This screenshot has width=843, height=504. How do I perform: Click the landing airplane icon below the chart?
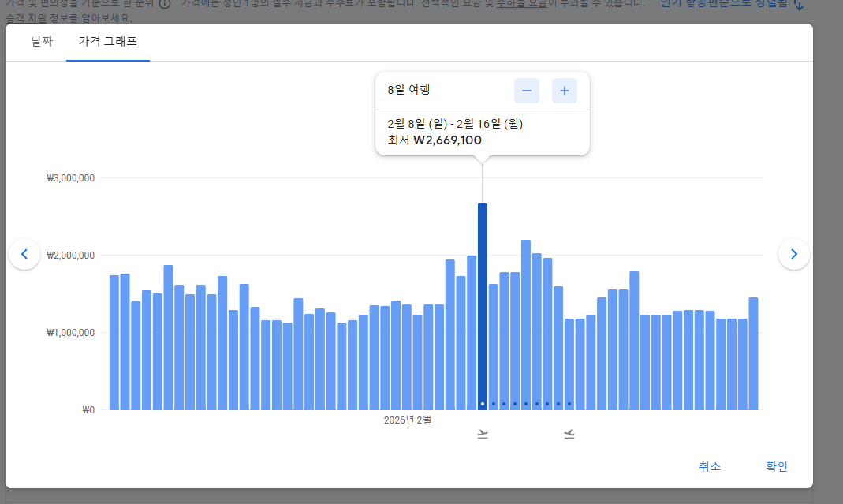tap(569, 433)
